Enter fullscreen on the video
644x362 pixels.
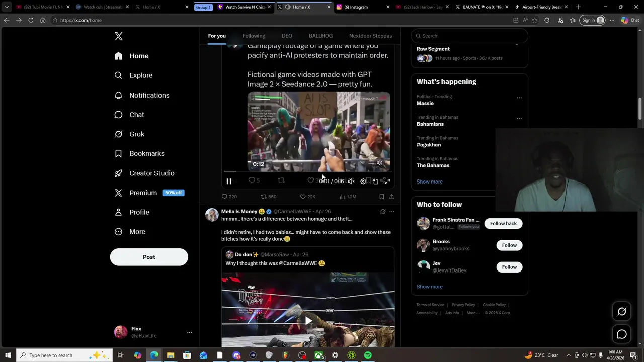[x=387, y=182]
